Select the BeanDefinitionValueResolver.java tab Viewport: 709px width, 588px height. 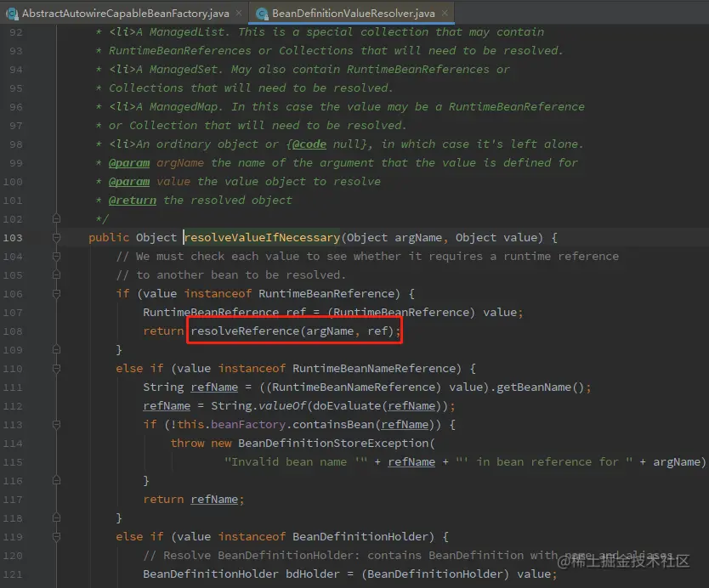point(353,13)
